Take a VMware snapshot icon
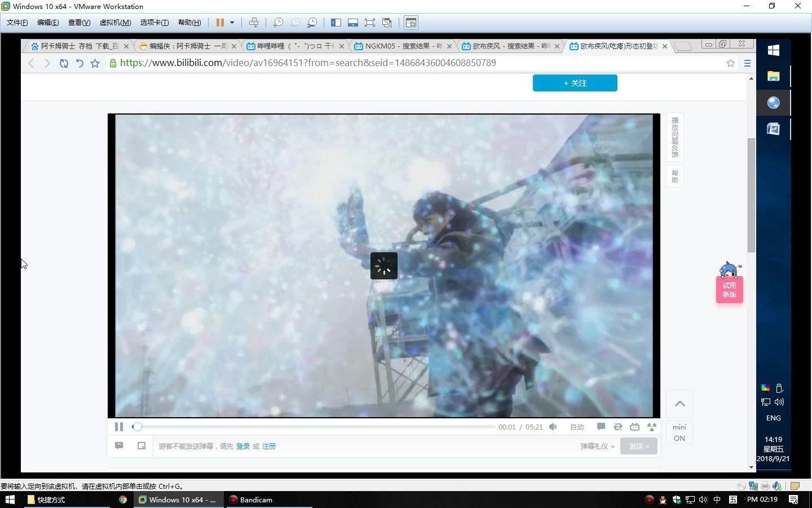This screenshot has height=508, width=812. pos(278,23)
